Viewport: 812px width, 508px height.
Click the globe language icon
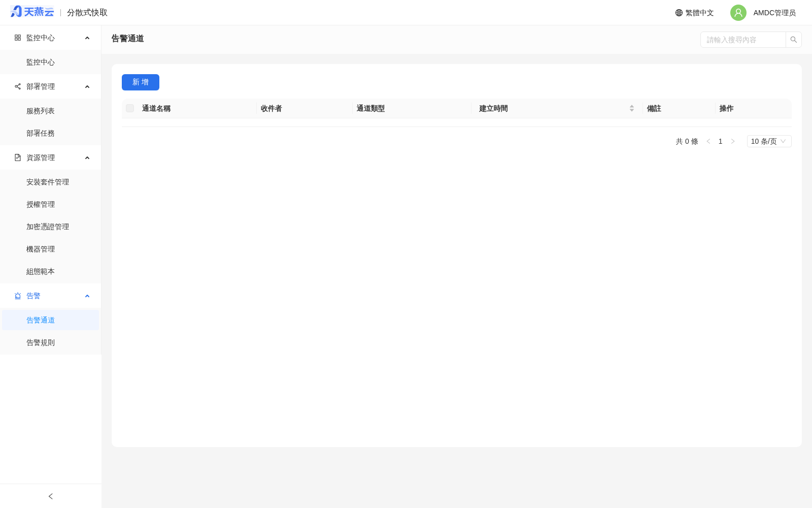point(679,13)
